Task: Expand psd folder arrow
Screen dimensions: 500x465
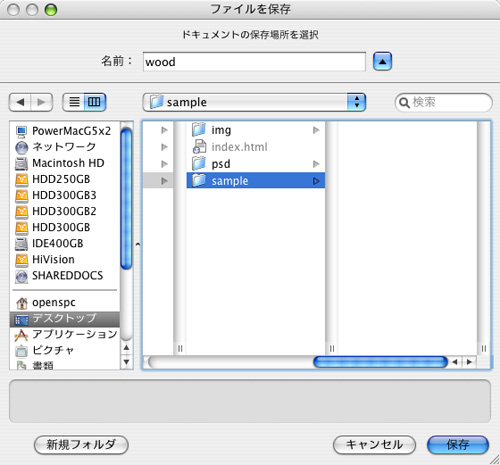Action: [316, 164]
